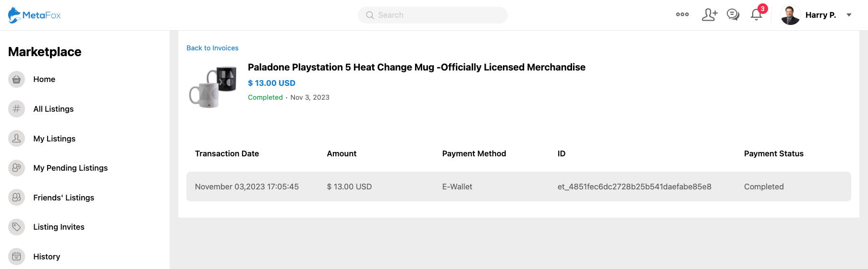Click the mug product thumbnail
The image size is (868, 269).
click(213, 87)
